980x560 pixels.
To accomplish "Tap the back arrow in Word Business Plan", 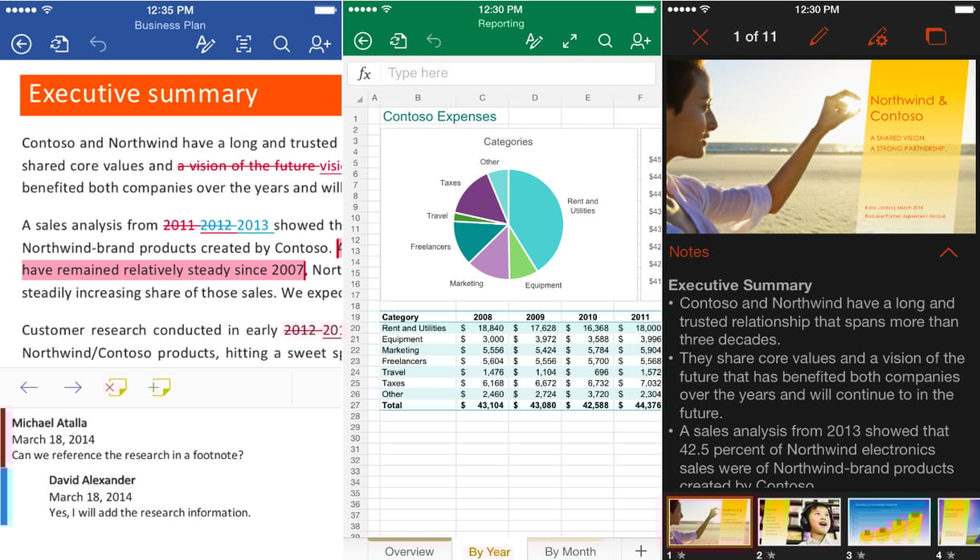I will click(22, 43).
